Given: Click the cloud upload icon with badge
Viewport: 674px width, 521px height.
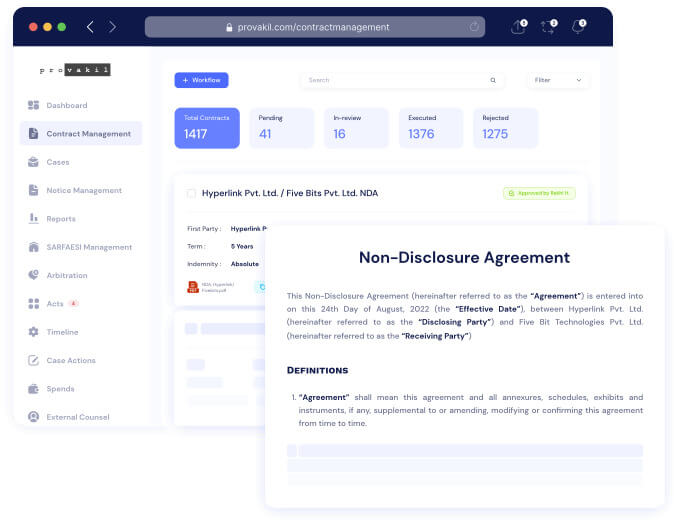Looking at the screenshot, I should (x=519, y=27).
